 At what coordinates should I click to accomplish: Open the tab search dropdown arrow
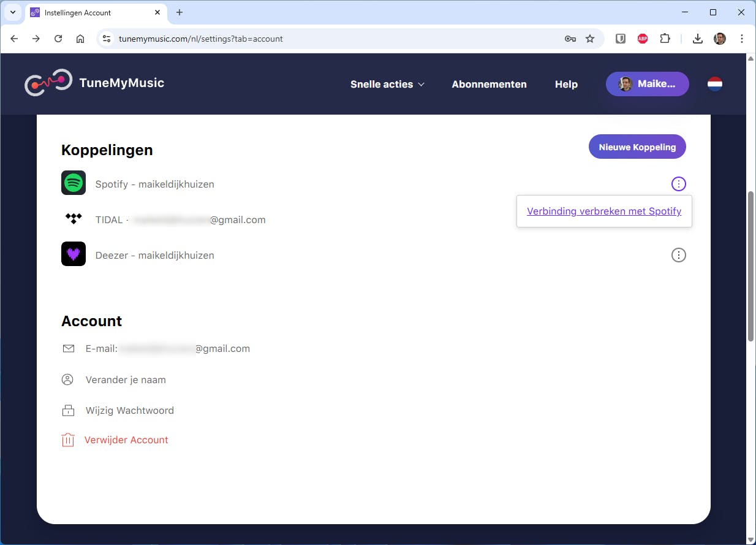tap(13, 12)
